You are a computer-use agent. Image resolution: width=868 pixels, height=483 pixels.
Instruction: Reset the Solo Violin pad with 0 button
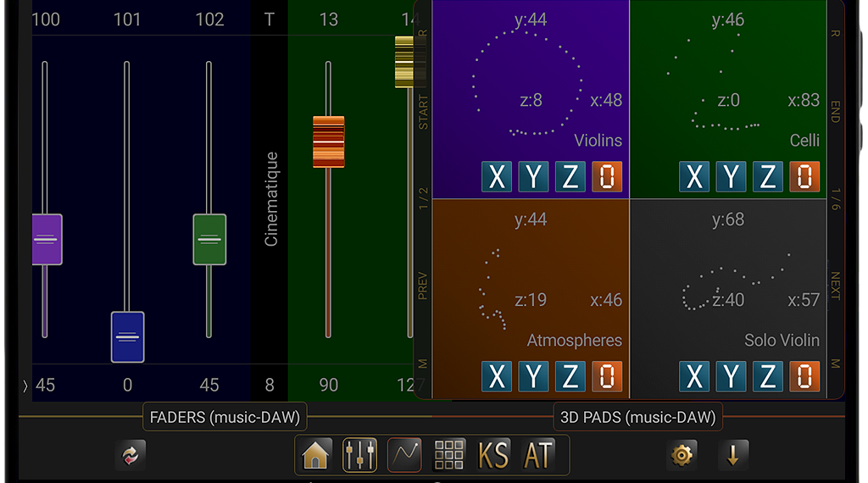click(804, 376)
